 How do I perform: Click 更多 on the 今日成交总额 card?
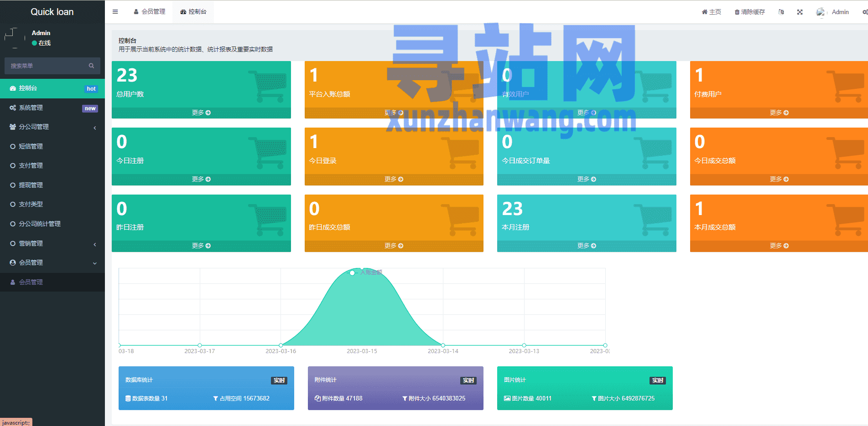tap(779, 179)
